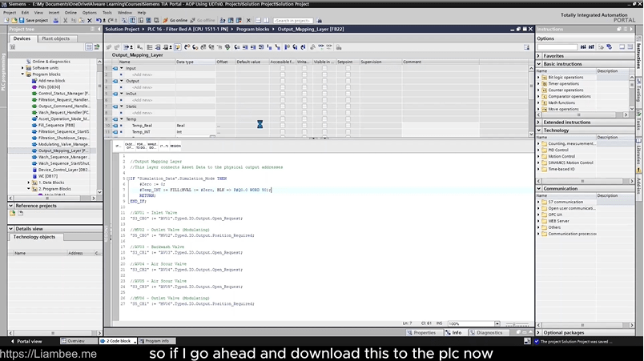
Task: Expand the Extended instructions section
Action: (539, 122)
